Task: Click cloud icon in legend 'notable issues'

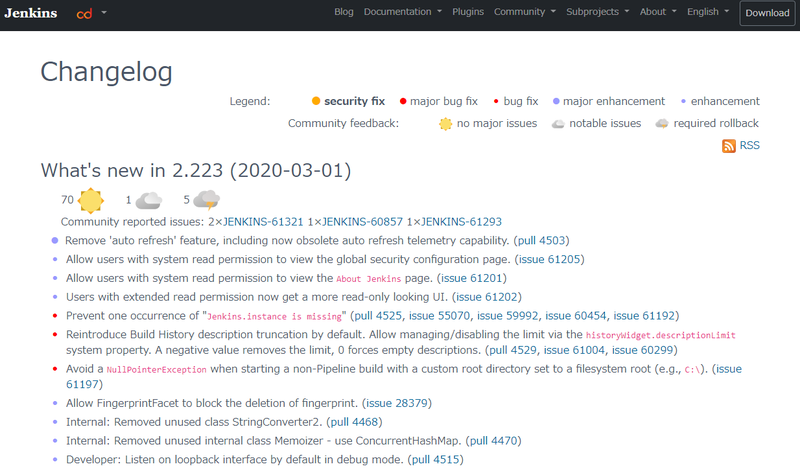Action: [x=558, y=124]
